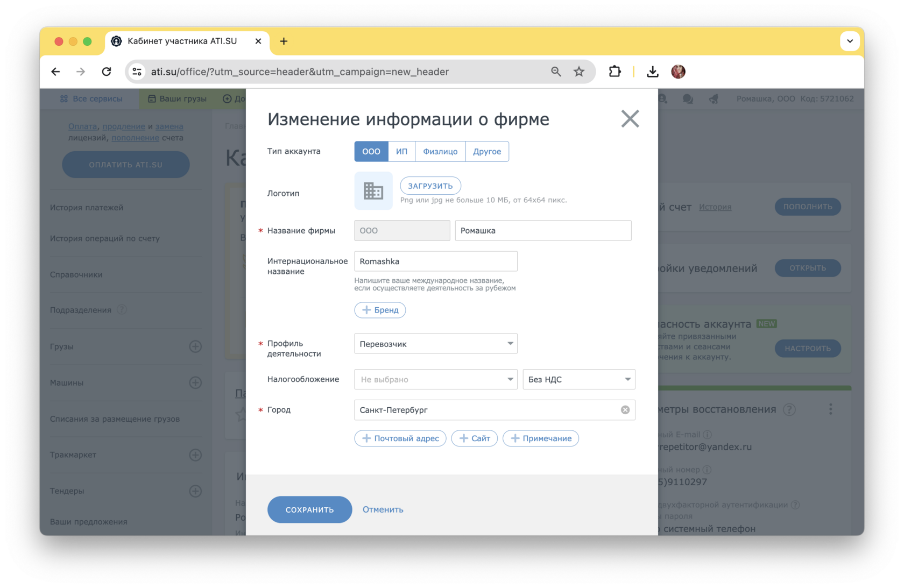
Task: Click the megaphone icon in header
Action: 714,99
